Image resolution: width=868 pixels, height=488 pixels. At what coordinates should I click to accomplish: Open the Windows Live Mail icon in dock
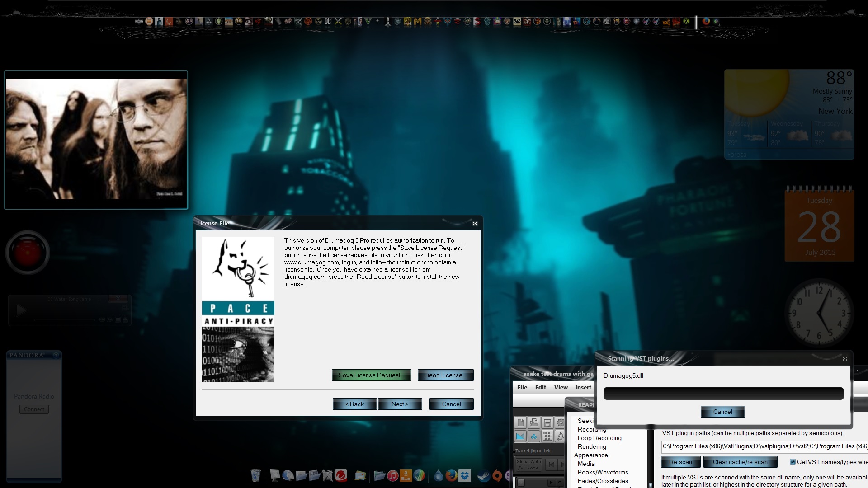(360, 475)
